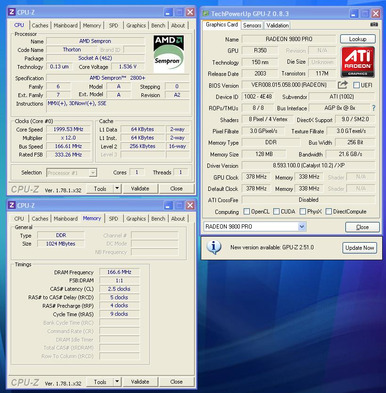
Task: Open About tab in bottom CPU-Z window
Action: pos(178,219)
